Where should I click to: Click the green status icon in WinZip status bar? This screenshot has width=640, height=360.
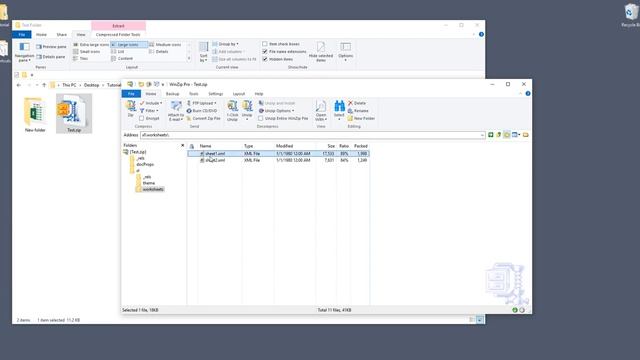coord(515,310)
